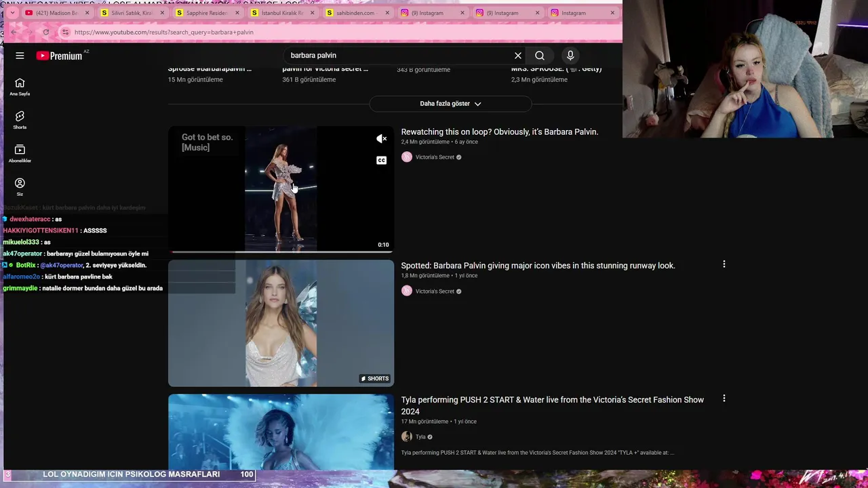Click the magnifier search button
The height and width of the screenshot is (488, 868).
[540, 56]
